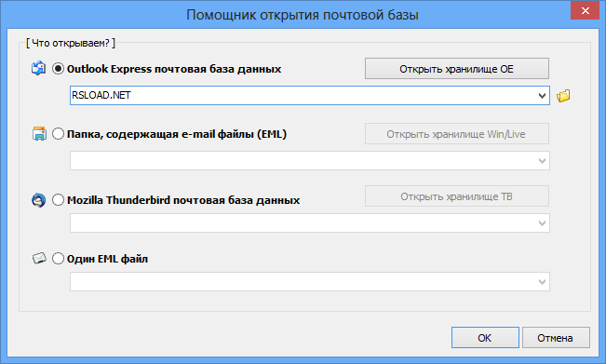Click the EML folder icon
The width and height of the screenshot is (606, 364).
click(x=39, y=134)
